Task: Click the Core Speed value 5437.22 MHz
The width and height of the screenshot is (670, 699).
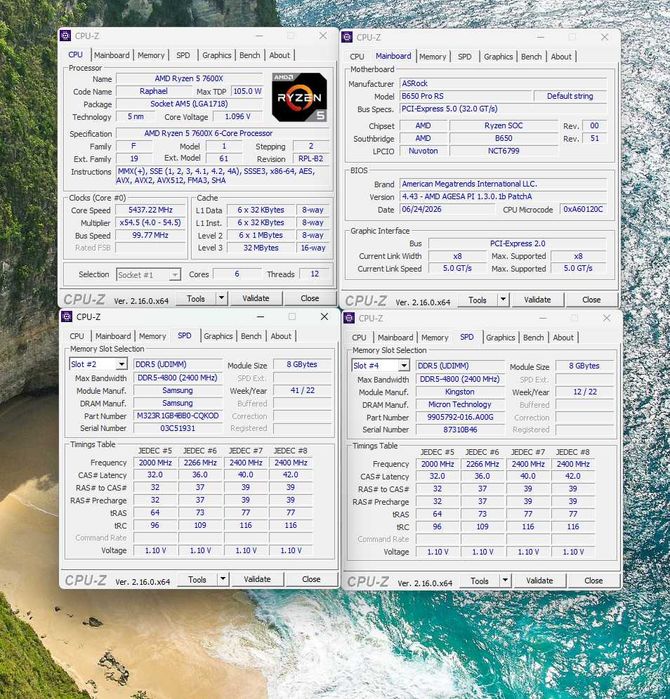Action: (151, 210)
